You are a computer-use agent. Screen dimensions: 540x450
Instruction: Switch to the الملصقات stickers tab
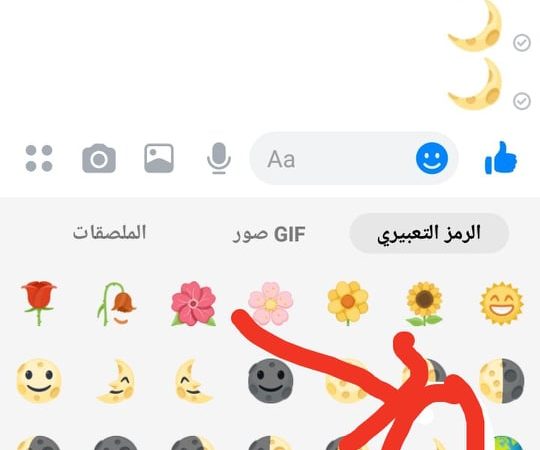tap(110, 233)
